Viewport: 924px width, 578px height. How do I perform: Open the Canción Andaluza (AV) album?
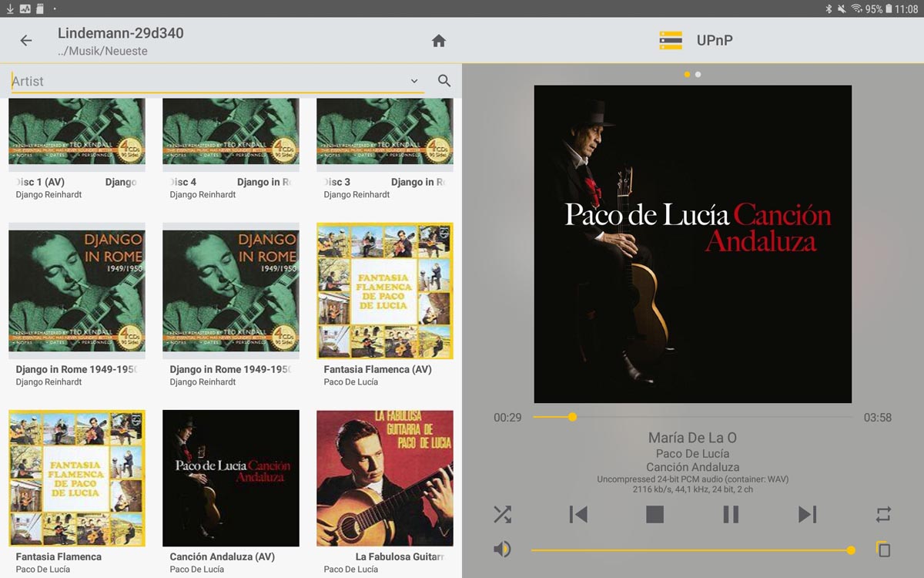coord(231,478)
